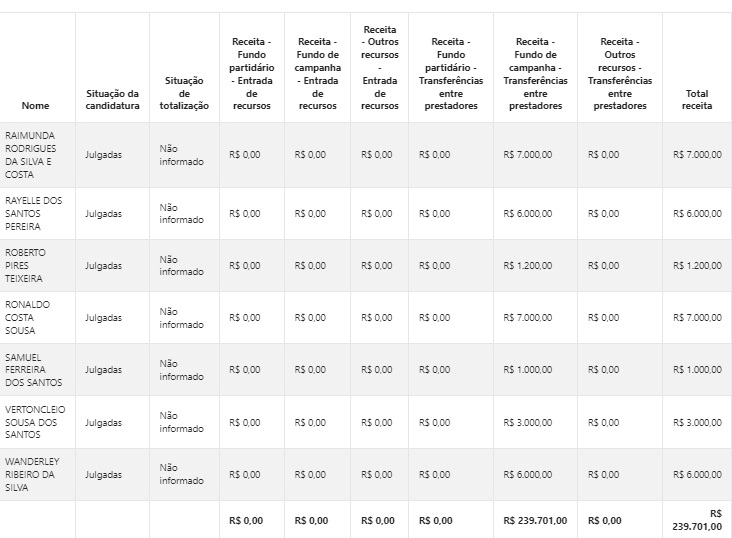Image resolution: width=732 pixels, height=538 pixels.
Task: Click the Total receita column header
Action: [x=696, y=99]
